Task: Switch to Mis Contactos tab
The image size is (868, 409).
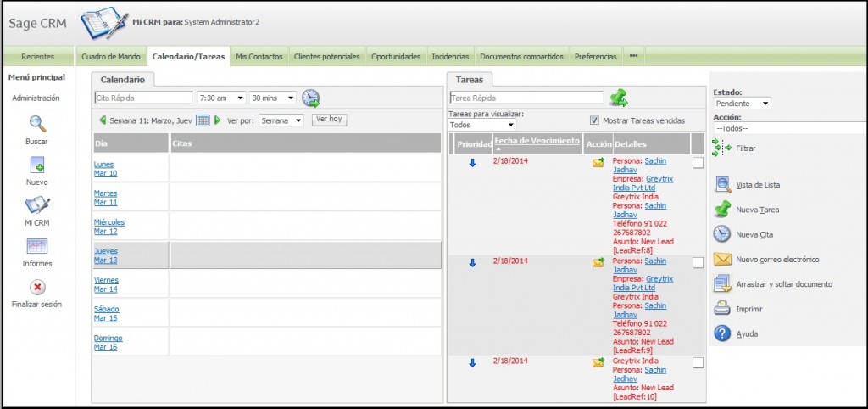Action: (x=259, y=57)
